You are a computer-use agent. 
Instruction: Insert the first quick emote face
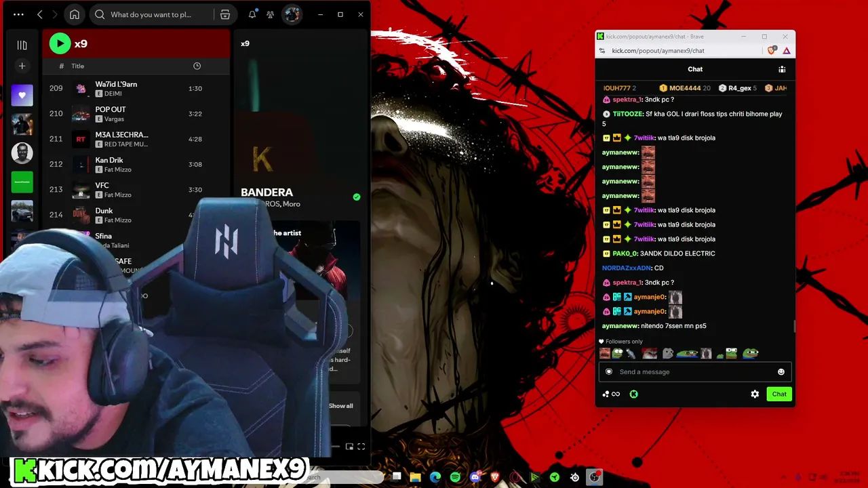[605, 353]
